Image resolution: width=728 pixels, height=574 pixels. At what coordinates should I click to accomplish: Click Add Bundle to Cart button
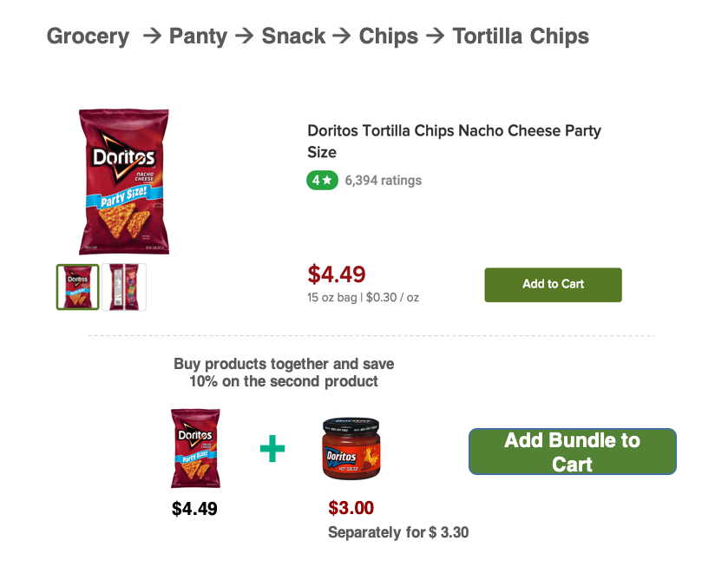click(573, 452)
